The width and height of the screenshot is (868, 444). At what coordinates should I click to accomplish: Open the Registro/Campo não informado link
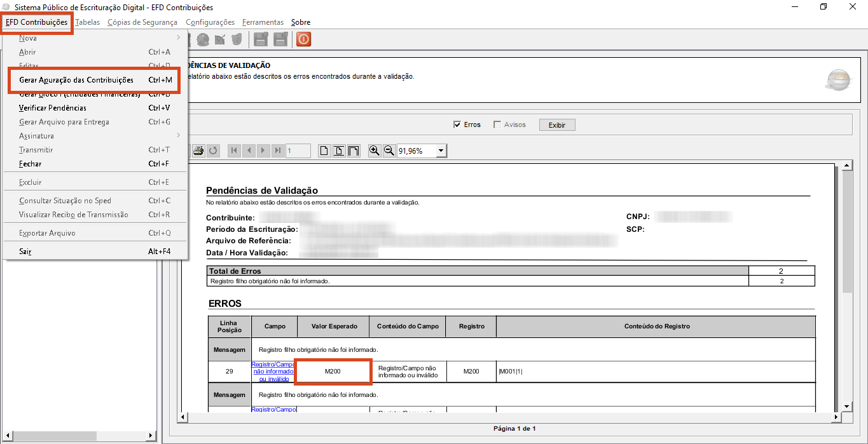273,372
